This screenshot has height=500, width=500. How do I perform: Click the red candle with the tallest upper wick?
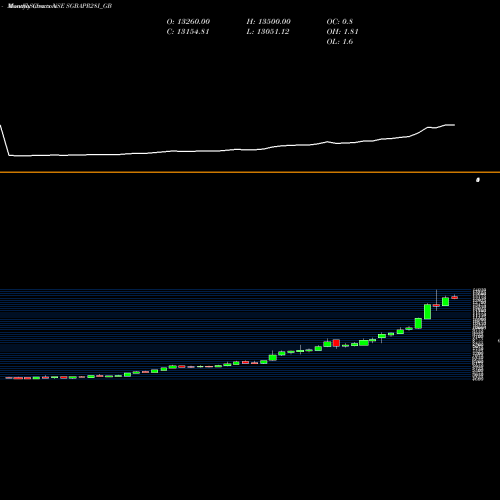[436, 305]
